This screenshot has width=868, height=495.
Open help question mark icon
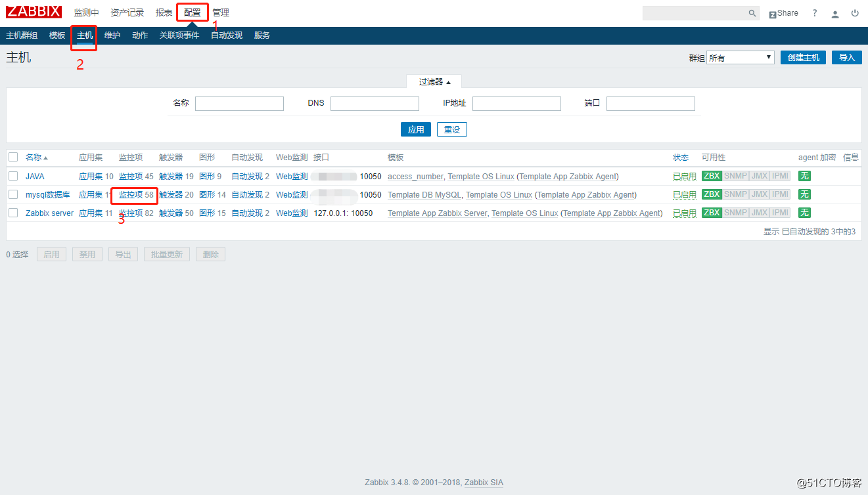(x=815, y=13)
